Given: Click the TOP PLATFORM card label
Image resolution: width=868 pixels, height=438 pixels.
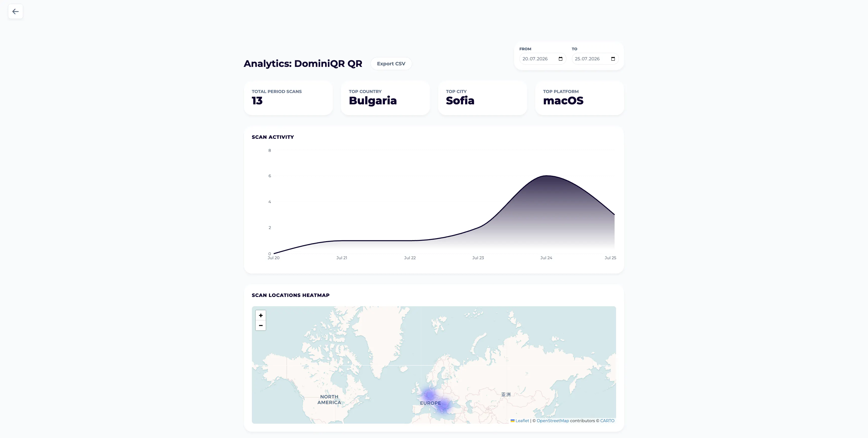Looking at the screenshot, I should (561, 92).
